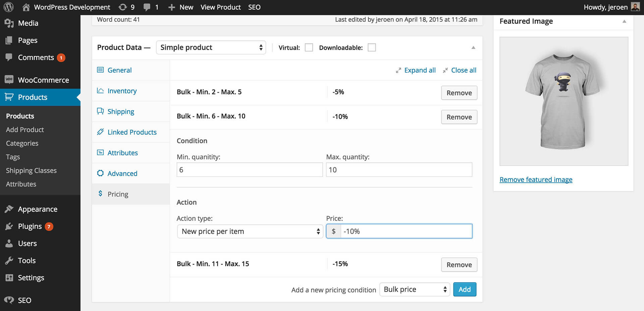Screen dimensions: 644x311
Task: Click the Expand all link
Action: click(420, 70)
